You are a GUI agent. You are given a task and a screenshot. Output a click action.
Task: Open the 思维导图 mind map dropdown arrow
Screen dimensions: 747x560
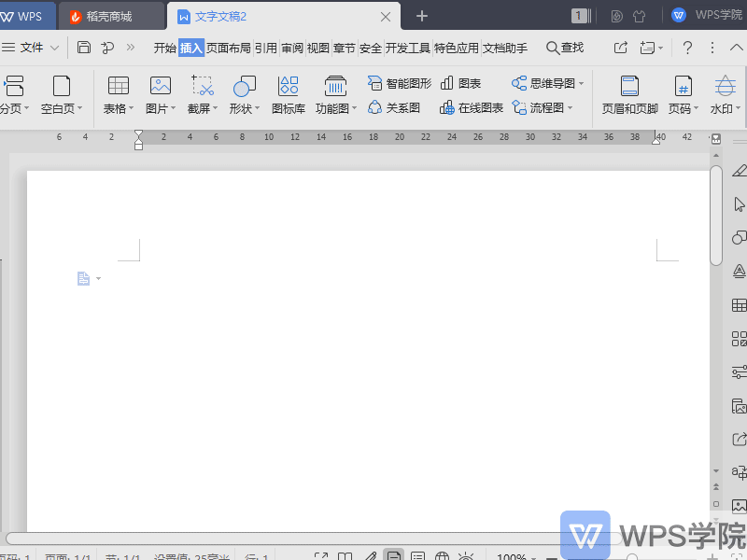(583, 82)
